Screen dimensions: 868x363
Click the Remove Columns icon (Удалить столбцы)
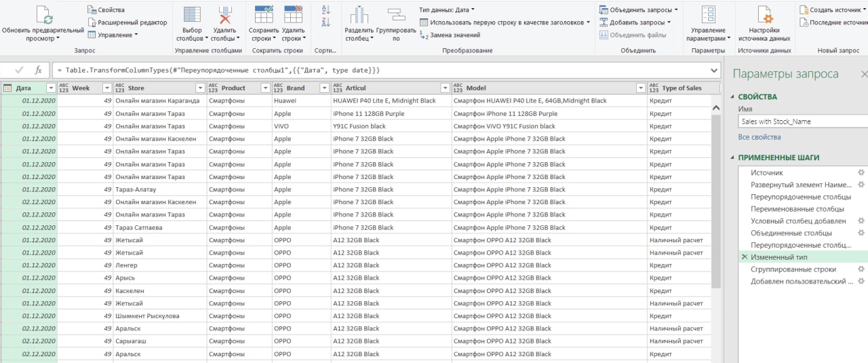click(x=224, y=14)
